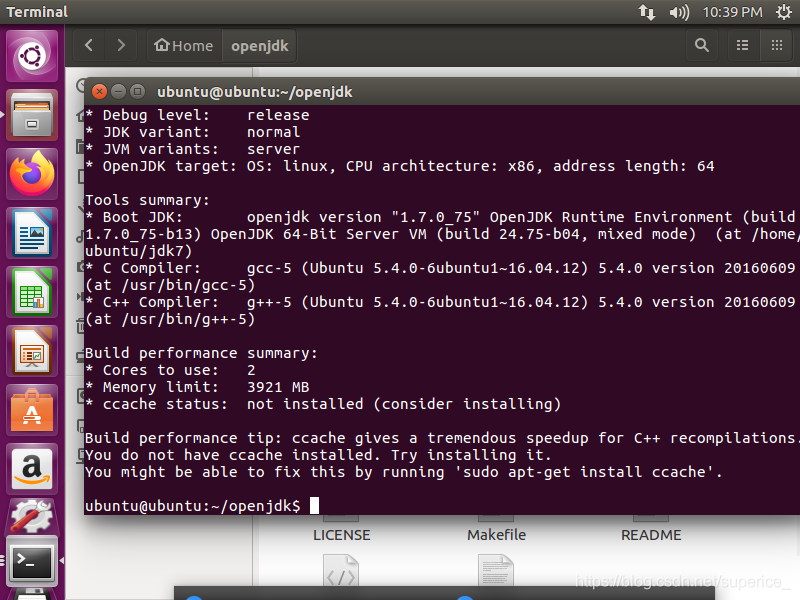Open Files manager from the dock

pos(32,116)
